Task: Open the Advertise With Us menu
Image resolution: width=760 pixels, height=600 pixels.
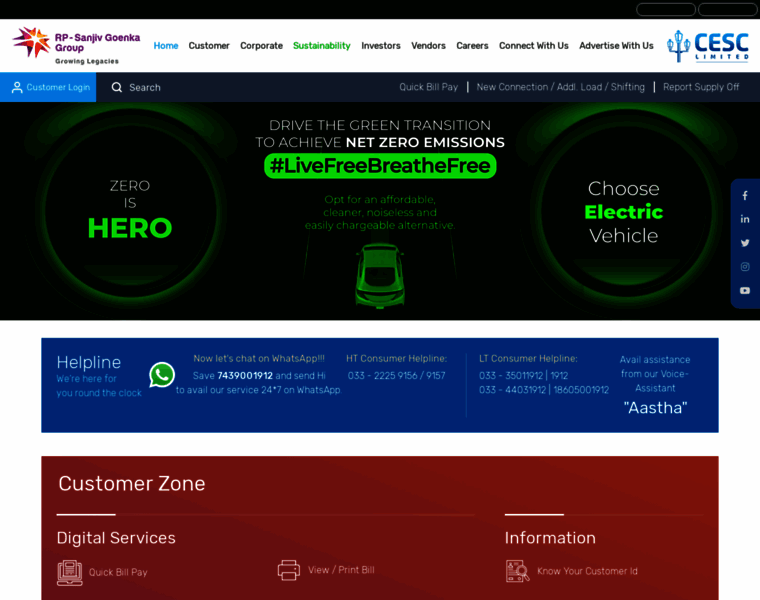Action: [x=617, y=46]
